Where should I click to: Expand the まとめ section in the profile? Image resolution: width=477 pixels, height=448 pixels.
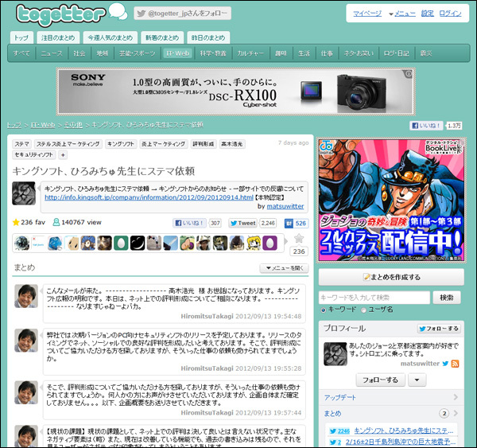tap(390, 414)
